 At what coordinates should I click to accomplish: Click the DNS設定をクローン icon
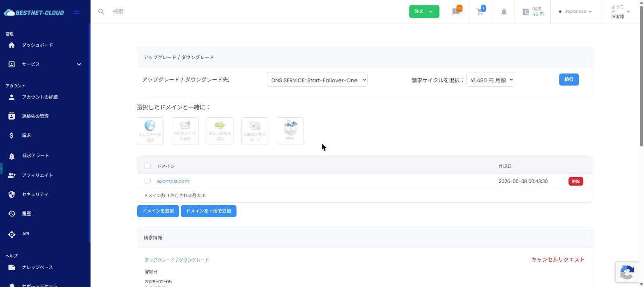pos(255,131)
